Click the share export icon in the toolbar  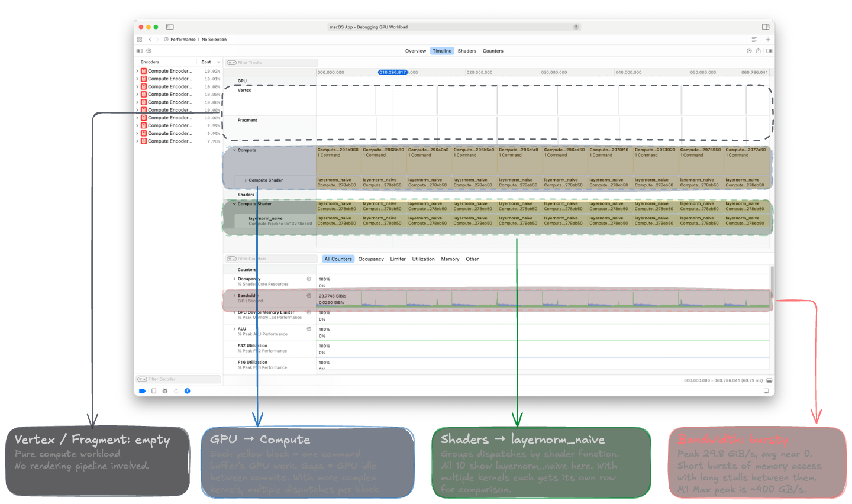click(x=758, y=50)
